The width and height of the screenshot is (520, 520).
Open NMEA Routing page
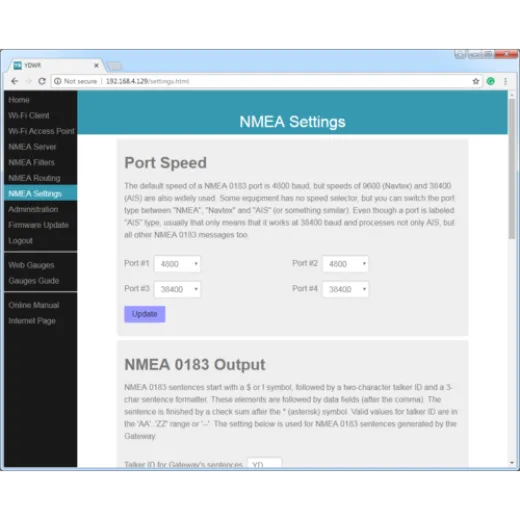click(x=34, y=178)
